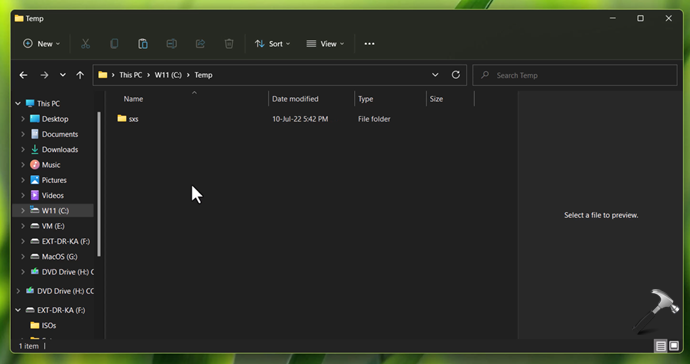Click the Delete trash can icon
This screenshot has height=364, width=690.
point(229,44)
